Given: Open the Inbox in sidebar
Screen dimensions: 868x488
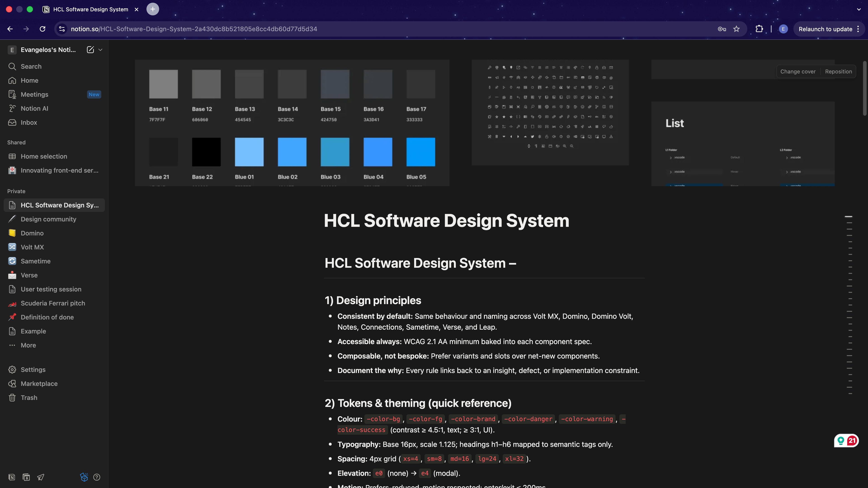Looking at the screenshot, I should coord(29,123).
